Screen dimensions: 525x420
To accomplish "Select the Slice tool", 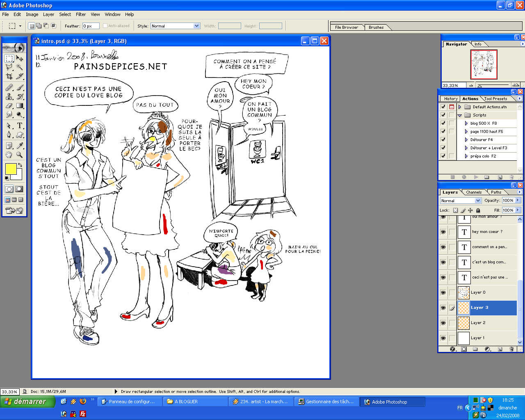I will pos(19,76).
